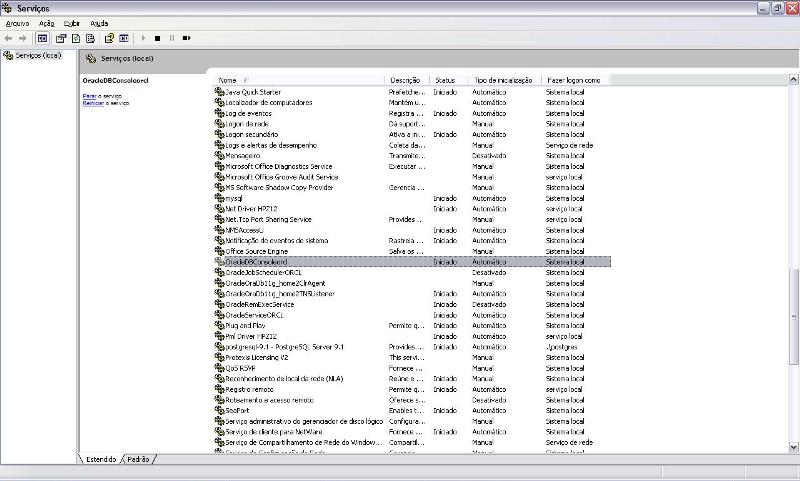Click the Stop service square icon
The image size is (800, 481).
click(158, 38)
